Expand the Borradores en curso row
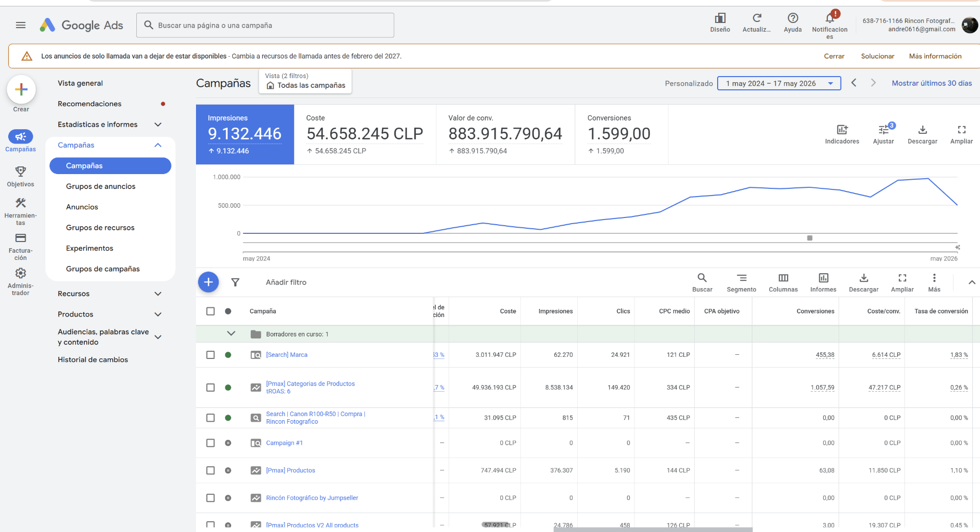Image resolution: width=980 pixels, height=532 pixels. pos(231,333)
